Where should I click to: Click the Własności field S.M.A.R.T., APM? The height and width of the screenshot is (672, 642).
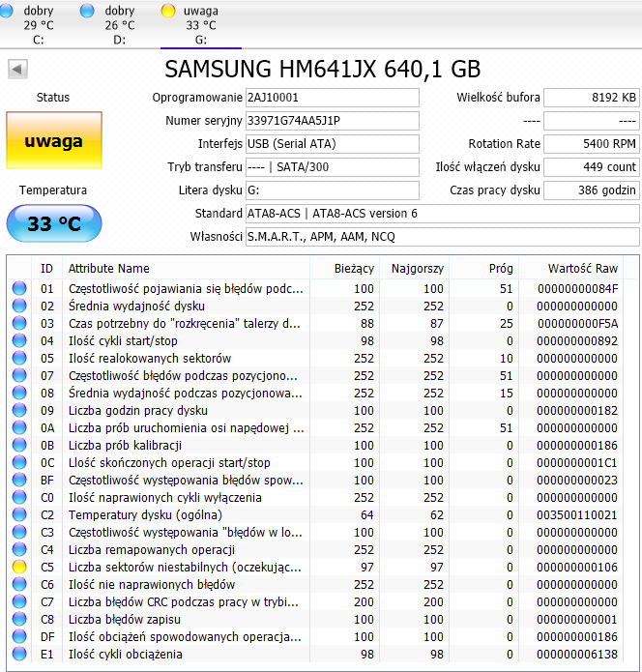click(x=442, y=237)
